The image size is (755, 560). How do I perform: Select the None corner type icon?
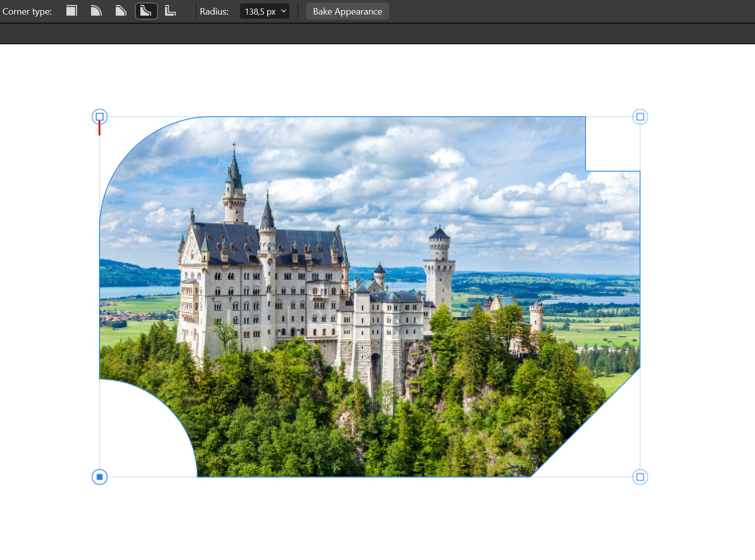click(x=71, y=11)
